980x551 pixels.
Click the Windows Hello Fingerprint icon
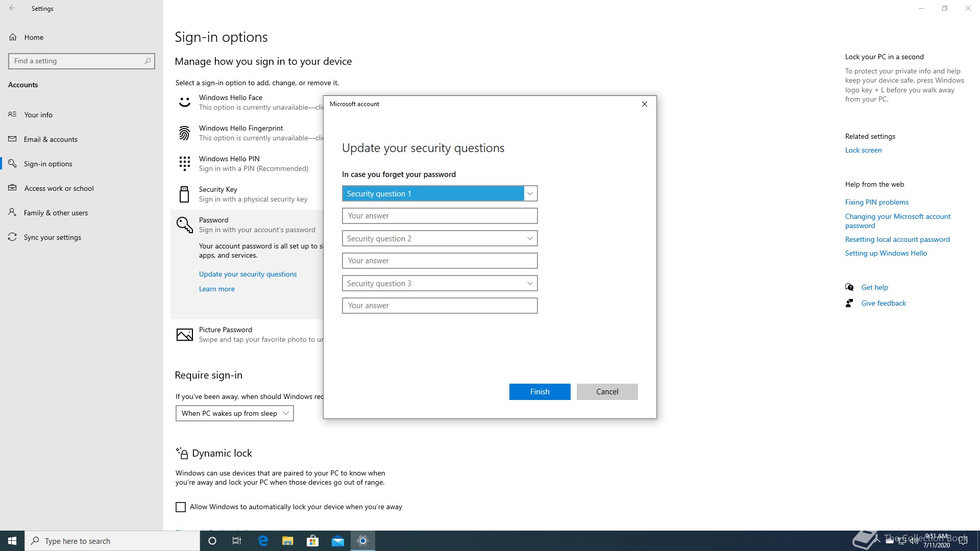[x=184, y=133]
